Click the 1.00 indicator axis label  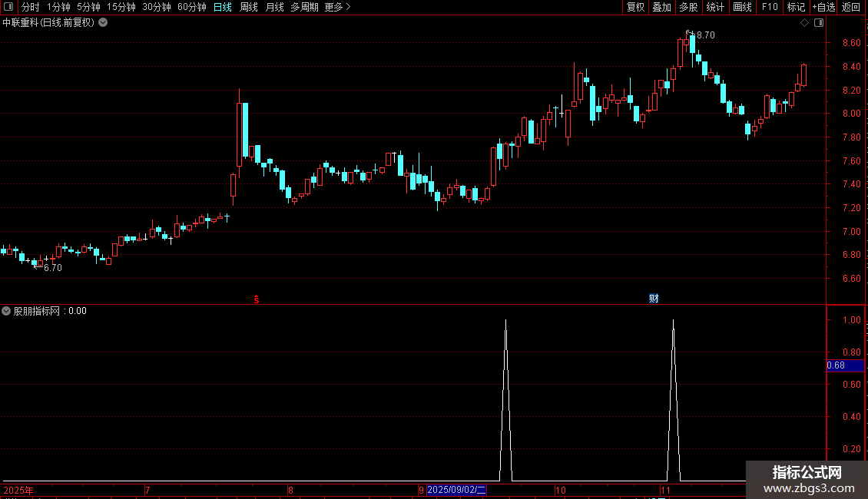(851, 320)
